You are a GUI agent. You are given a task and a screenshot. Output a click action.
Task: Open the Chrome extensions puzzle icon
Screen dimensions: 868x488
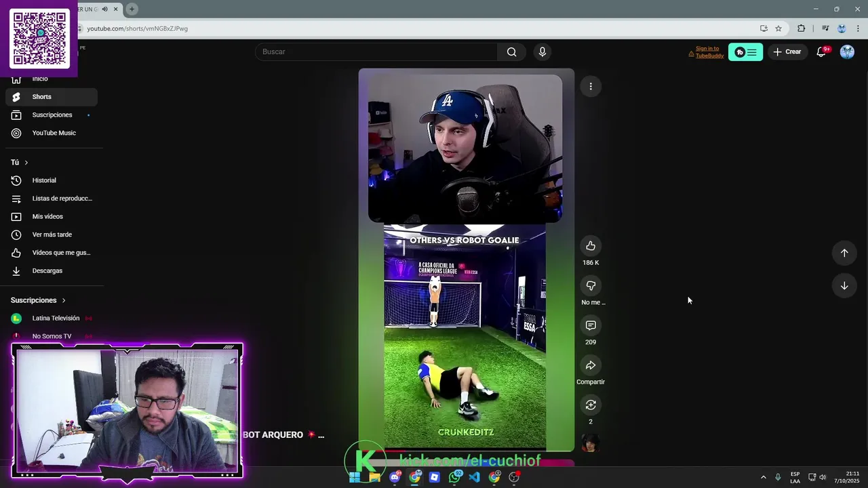[802, 28]
